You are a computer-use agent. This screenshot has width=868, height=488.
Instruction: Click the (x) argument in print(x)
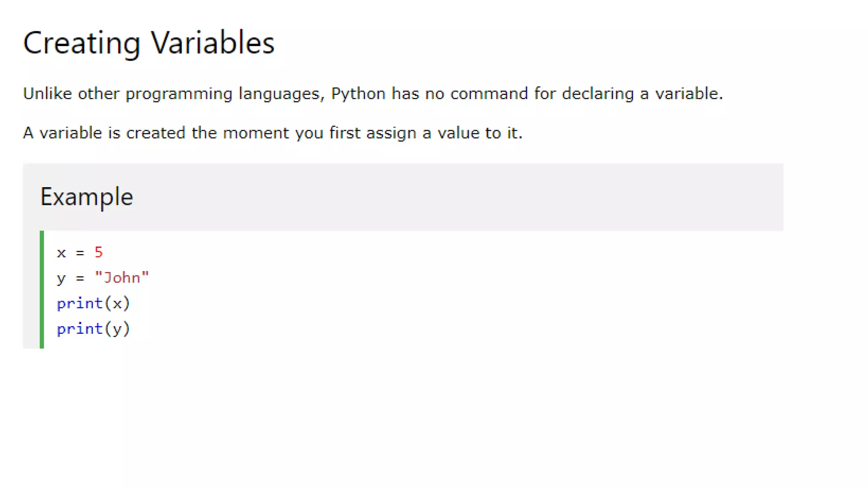pyautogui.click(x=117, y=304)
